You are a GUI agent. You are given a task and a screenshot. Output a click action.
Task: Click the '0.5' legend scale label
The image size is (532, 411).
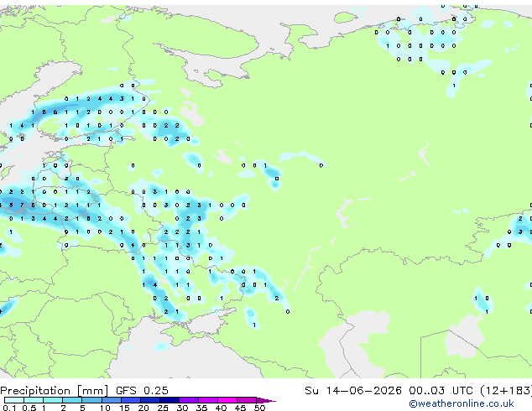click(x=29, y=408)
